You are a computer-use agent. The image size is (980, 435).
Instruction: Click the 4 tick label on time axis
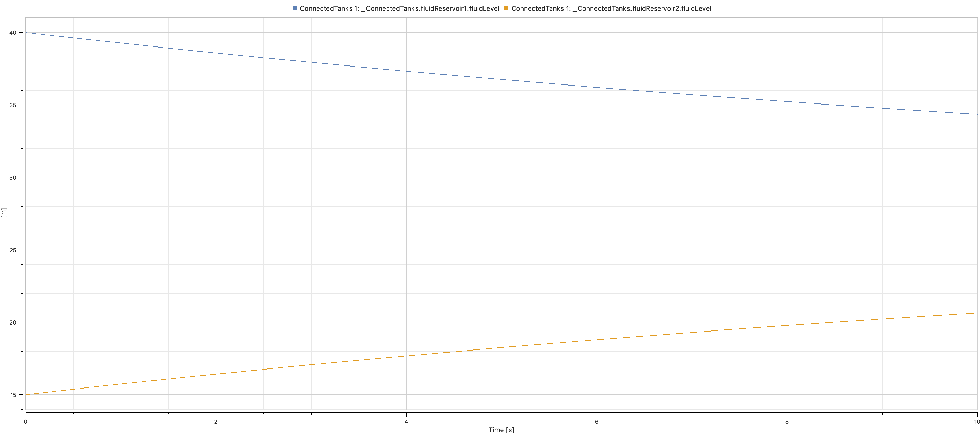click(x=406, y=422)
